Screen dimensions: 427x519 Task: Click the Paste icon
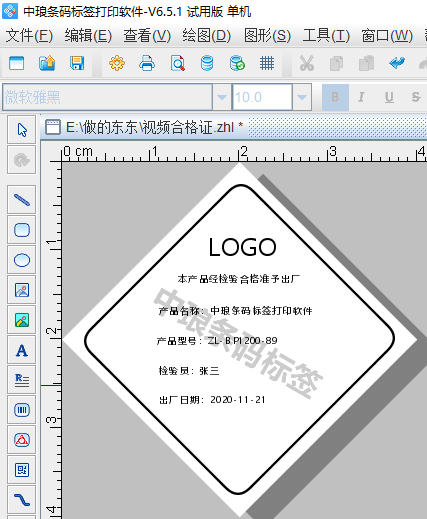366,63
